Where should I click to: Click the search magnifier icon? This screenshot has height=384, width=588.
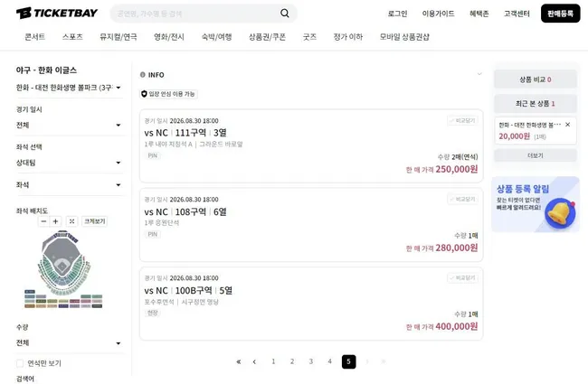(285, 14)
